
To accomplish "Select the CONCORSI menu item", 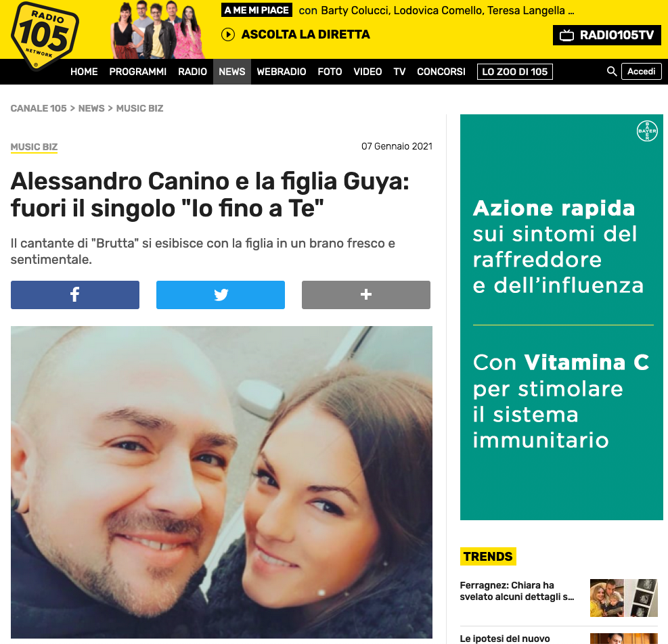I will (x=441, y=72).
